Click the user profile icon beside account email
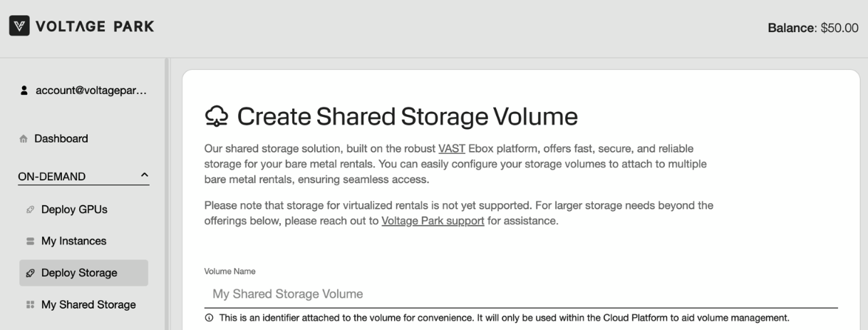This screenshot has width=868, height=330. (24, 91)
